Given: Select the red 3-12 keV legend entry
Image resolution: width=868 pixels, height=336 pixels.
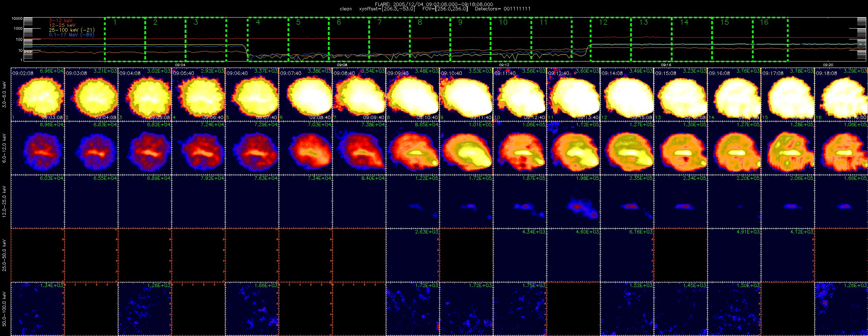Looking at the screenshot, I should [61, 20].
